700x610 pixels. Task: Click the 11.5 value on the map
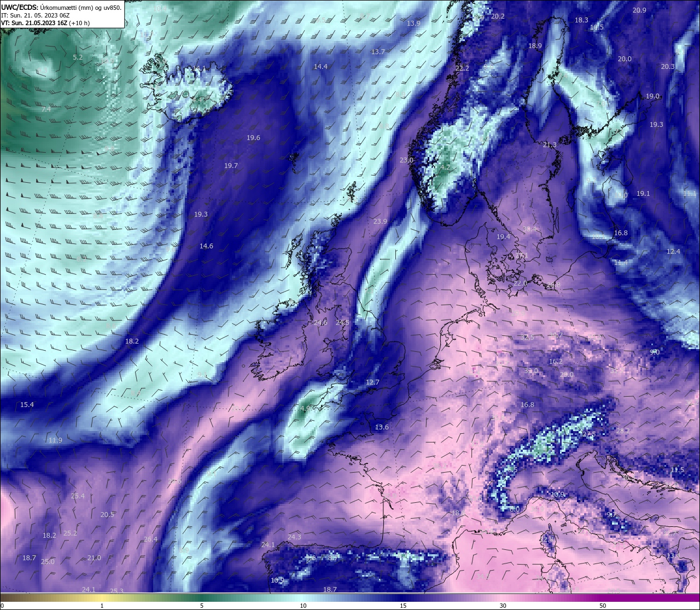(x=677, y=470)
